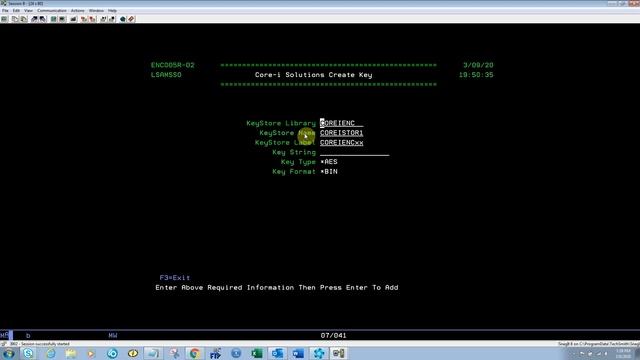Open Skype from the taskbar

(28, 353)
